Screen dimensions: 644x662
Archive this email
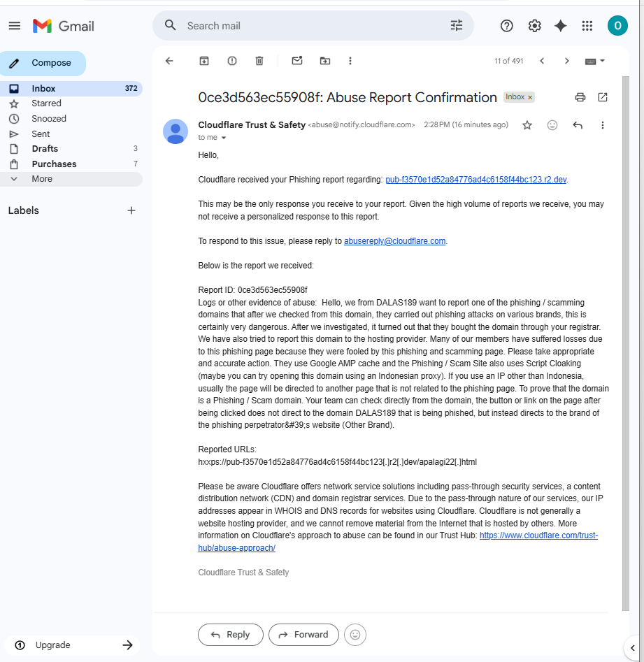(204, 61)
